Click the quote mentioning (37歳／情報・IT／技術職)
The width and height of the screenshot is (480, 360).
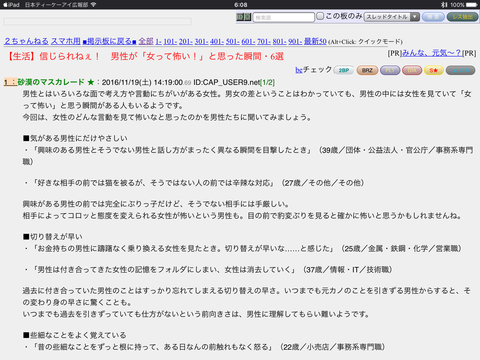(x=208, y=269)
